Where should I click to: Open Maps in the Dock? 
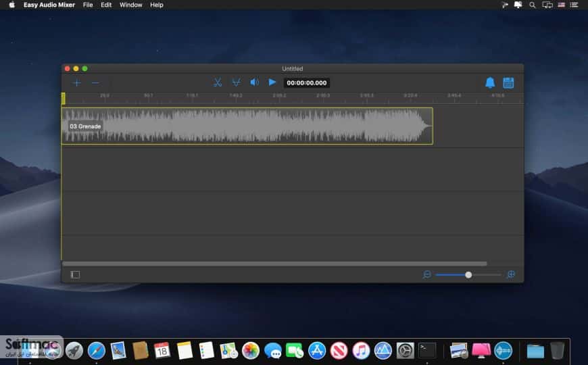tap(228, 351)
